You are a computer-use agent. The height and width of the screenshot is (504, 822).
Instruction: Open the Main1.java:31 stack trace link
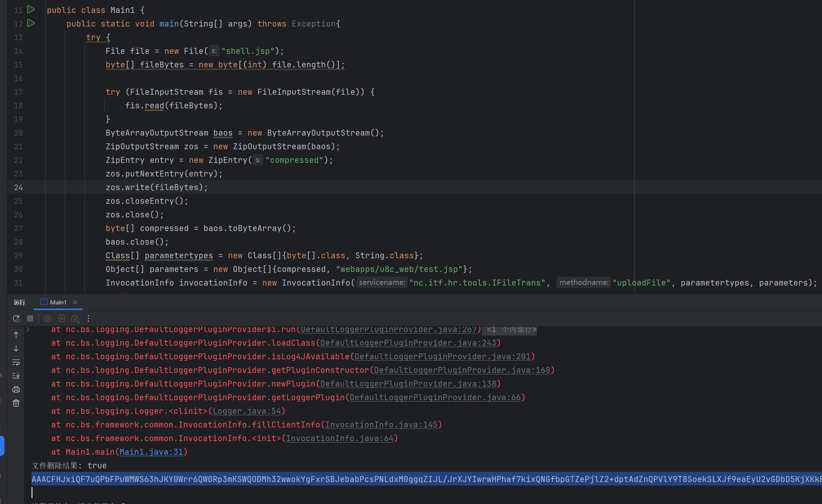point(151,452)
